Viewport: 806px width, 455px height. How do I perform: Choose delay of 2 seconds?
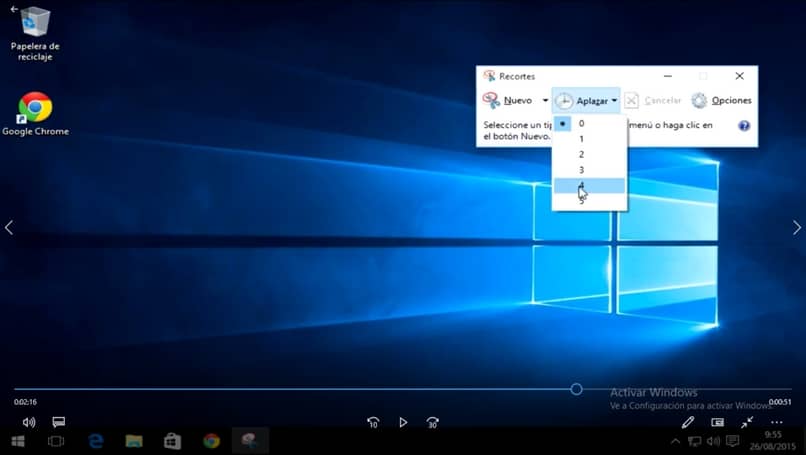pyautogui.click(x=590, y=154)
